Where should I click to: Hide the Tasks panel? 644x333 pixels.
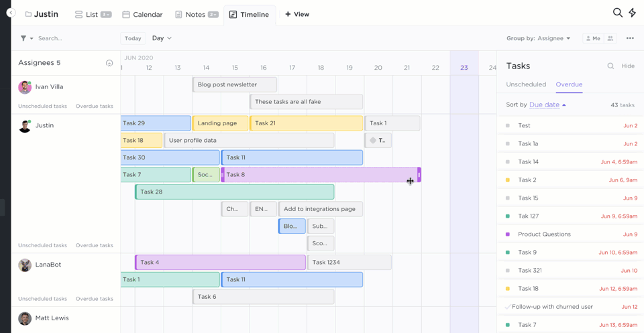point(628,66)
